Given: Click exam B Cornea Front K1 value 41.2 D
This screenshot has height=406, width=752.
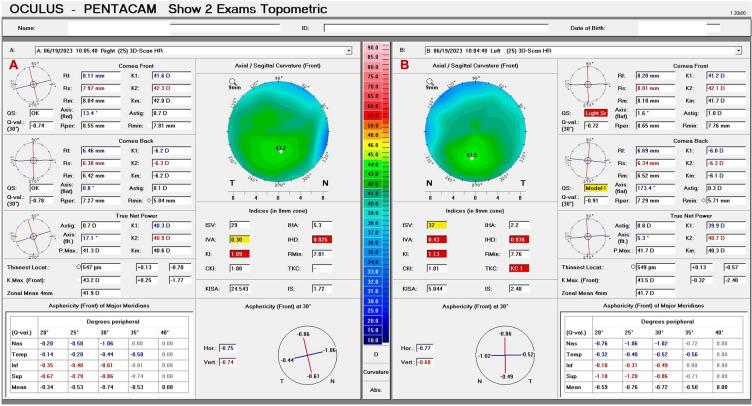Looking at the screenshot, I should [726, 76].
